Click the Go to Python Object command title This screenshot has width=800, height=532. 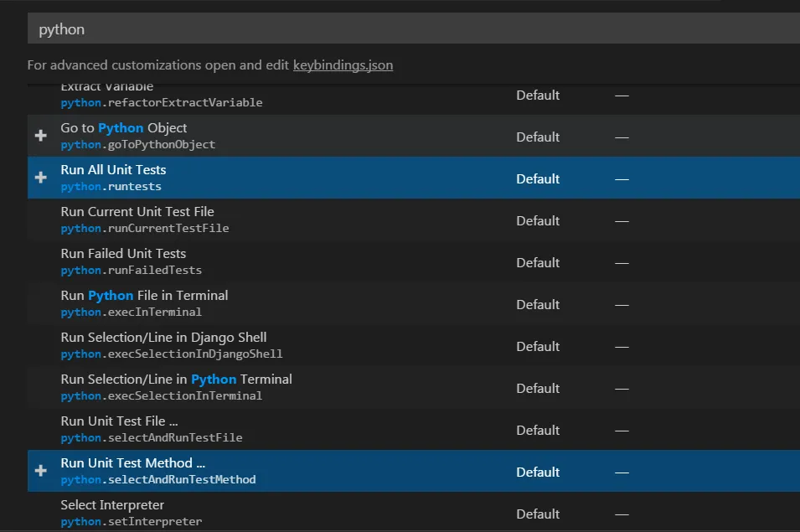(124, 128)
